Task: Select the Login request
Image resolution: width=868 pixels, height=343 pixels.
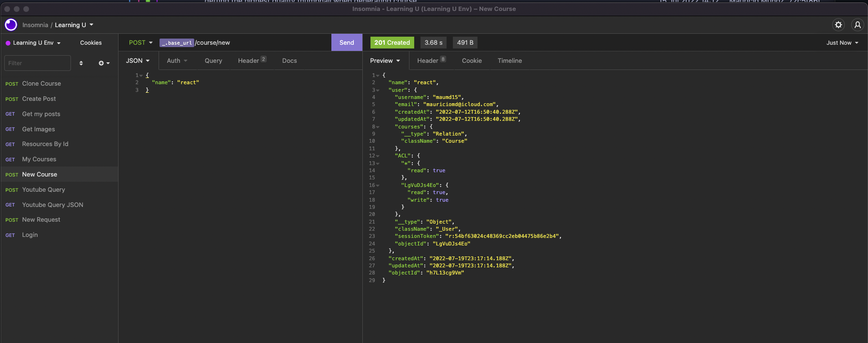Action: tap(59, 235)
